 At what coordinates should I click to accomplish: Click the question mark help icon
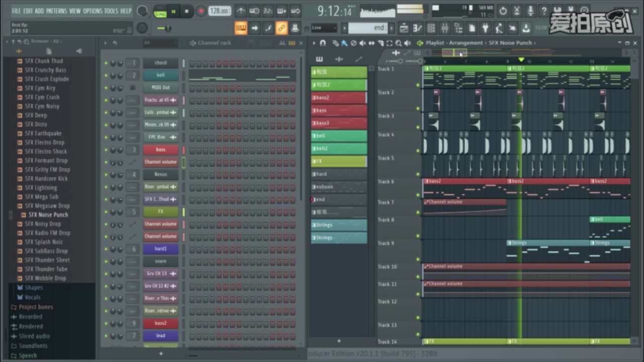(543, 11)
